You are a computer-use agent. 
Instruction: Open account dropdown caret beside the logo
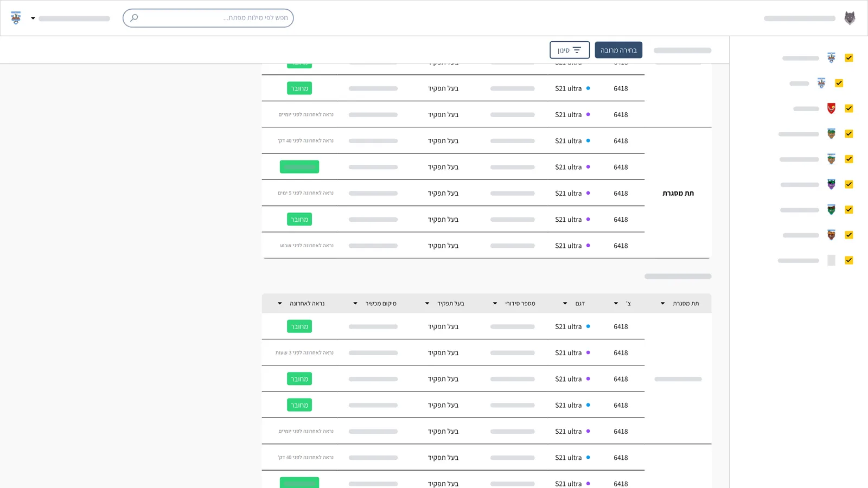33,18
